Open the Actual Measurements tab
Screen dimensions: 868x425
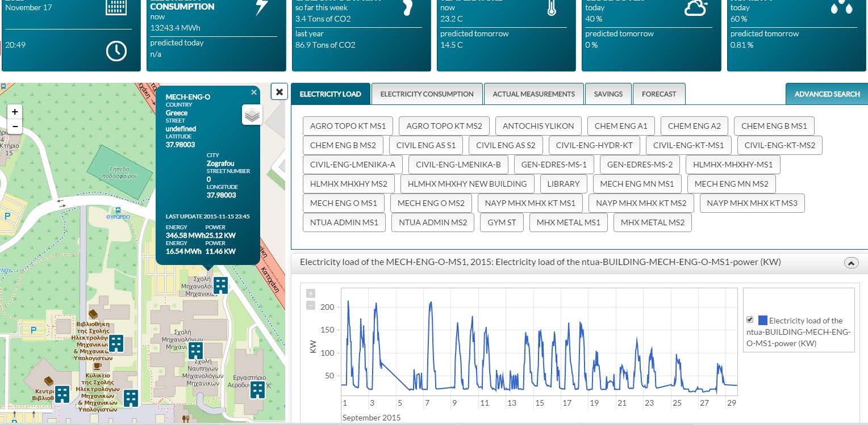533,94
